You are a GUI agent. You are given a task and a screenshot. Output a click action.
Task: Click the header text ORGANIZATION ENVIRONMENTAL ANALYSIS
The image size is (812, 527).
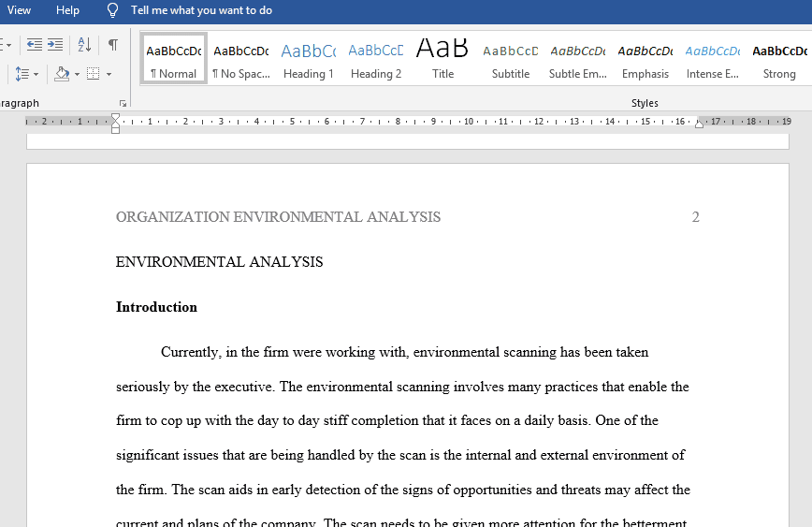(278, 216)
